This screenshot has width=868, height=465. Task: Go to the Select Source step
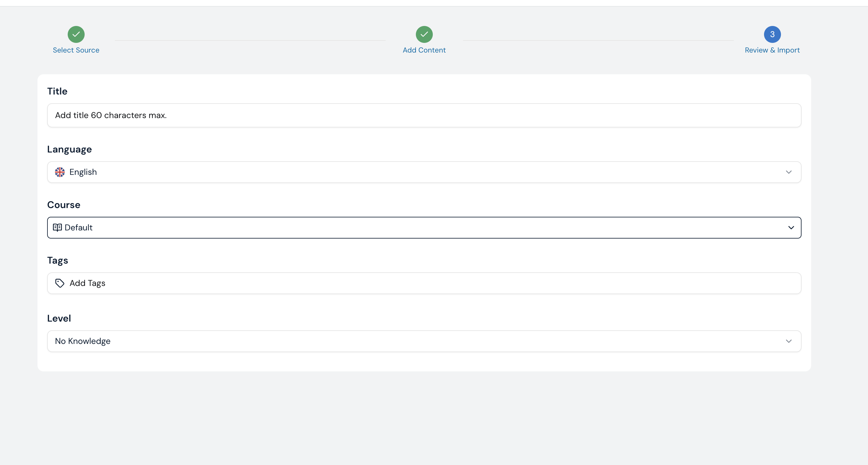(x=76, y=50)
